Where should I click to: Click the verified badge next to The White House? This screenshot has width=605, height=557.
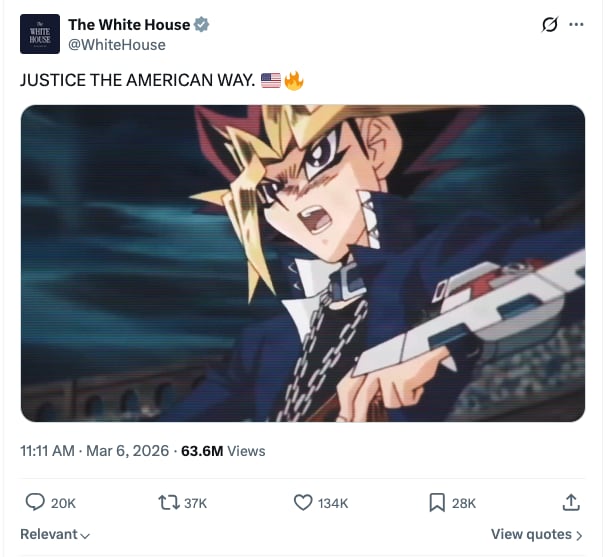coord(201,25)
